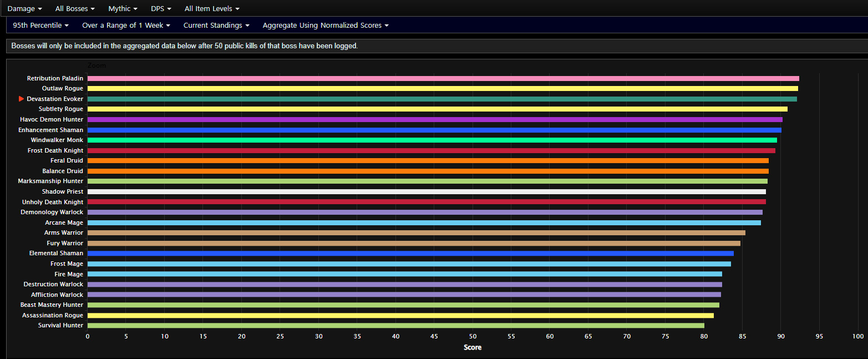
Task: Open the DPS role dropdown
Action: tap(161, 9)
